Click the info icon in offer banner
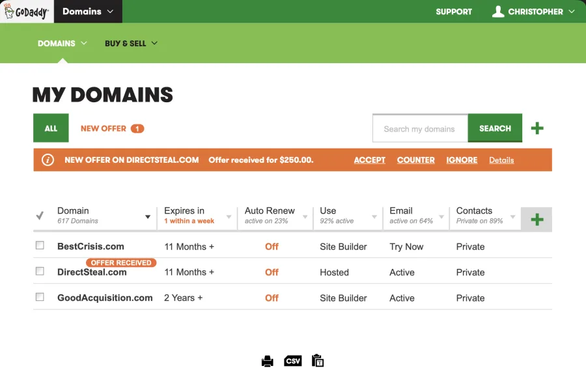 click(48, 160)
